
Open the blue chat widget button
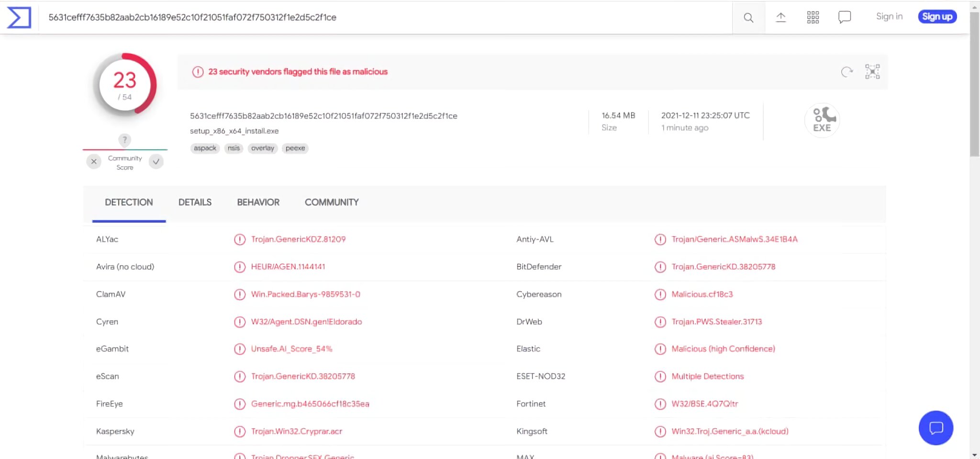click(935, 427)
